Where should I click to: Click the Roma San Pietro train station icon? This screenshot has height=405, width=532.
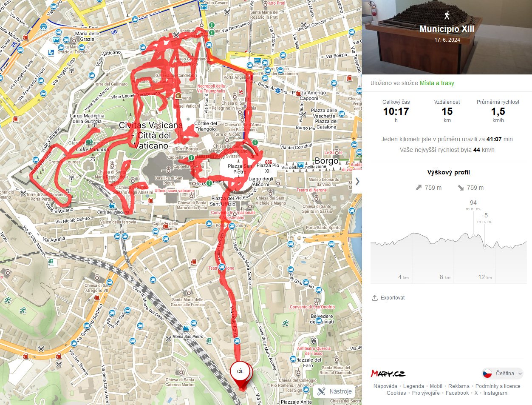(186, 328)
